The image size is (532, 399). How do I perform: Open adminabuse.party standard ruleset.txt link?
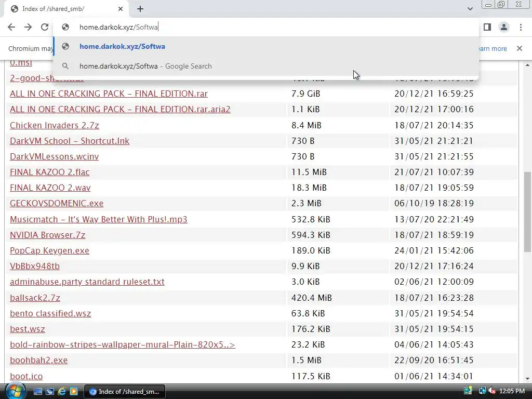[x=87, y=282]
